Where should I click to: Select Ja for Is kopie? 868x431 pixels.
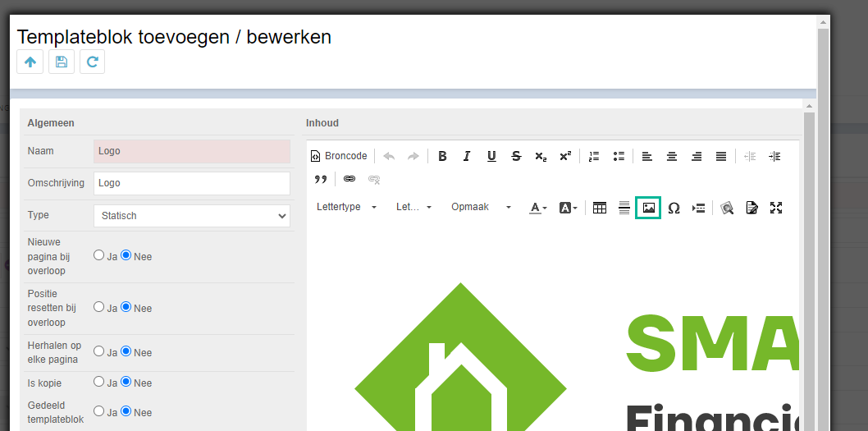coord(98,382)
